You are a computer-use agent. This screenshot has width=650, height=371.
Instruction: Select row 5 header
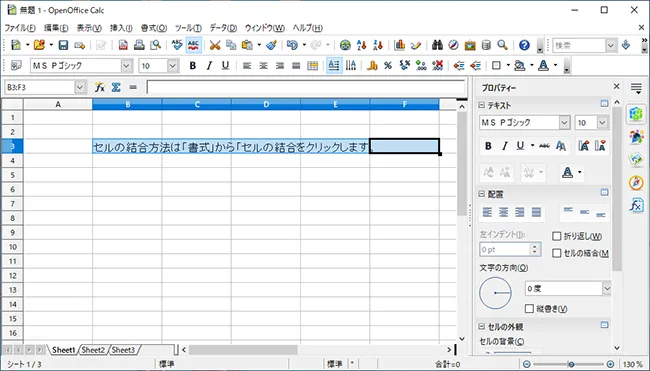click(x=12, y=175)
